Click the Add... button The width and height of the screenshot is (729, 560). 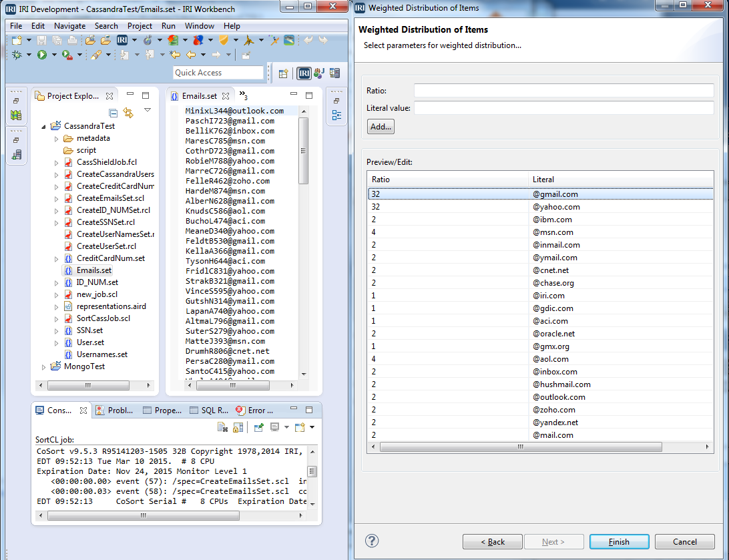coord(381,126)
